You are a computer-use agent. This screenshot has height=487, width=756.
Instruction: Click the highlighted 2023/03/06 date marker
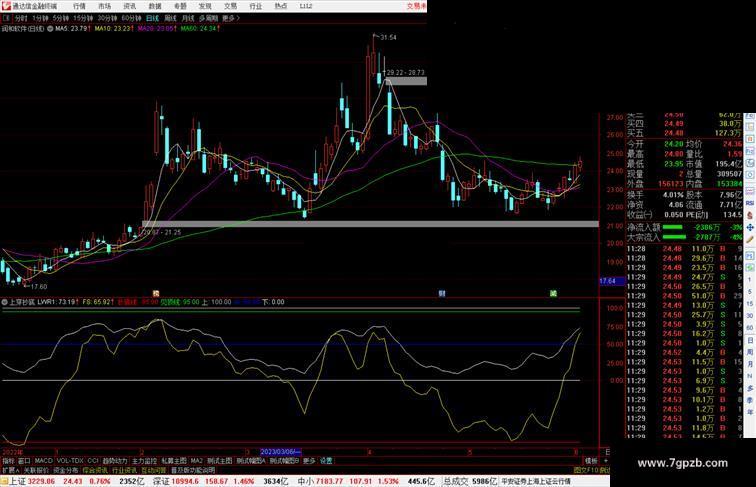click(281, 452)
